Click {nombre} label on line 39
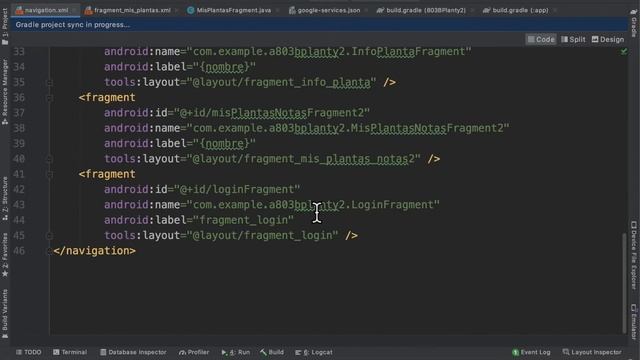Image resolution: width=640 pixels, height=360 pixels. tap(224, 144)
